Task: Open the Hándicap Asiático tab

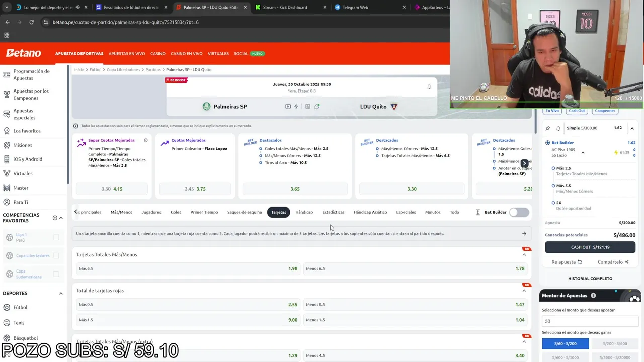Action: (x=370, y=212)
